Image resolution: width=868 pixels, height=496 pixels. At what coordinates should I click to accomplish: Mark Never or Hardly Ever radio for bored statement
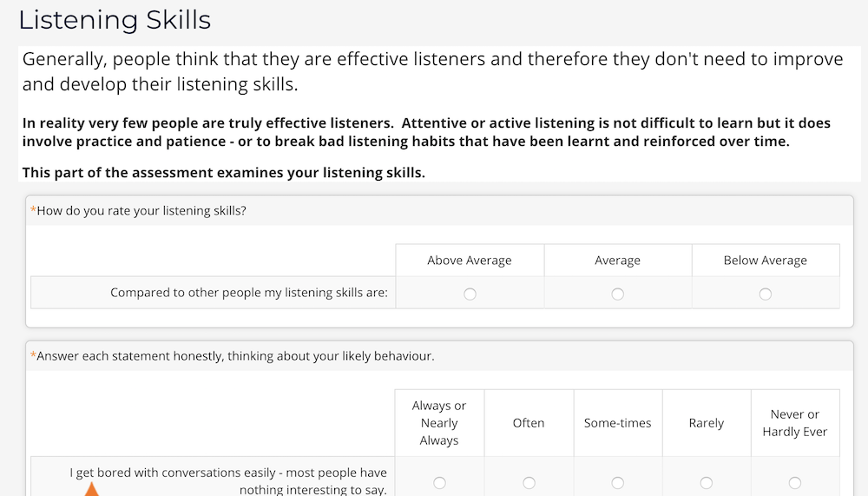coord(794,483)
